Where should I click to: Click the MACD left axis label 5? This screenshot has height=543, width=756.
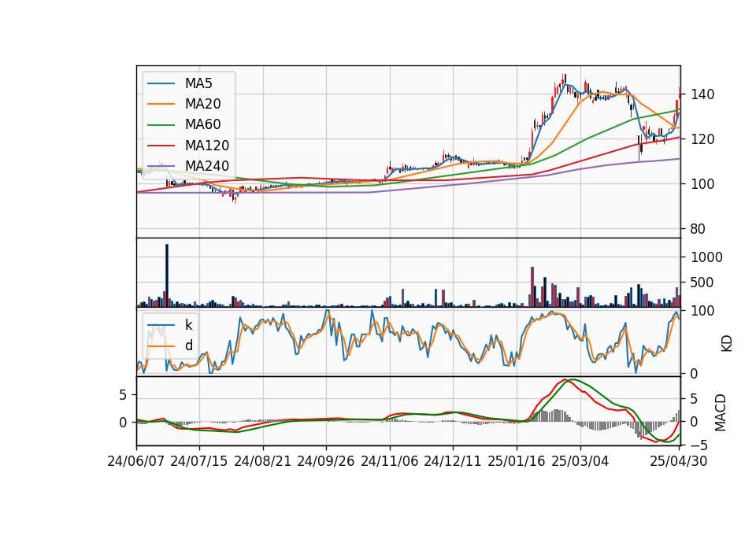point(123,395)
